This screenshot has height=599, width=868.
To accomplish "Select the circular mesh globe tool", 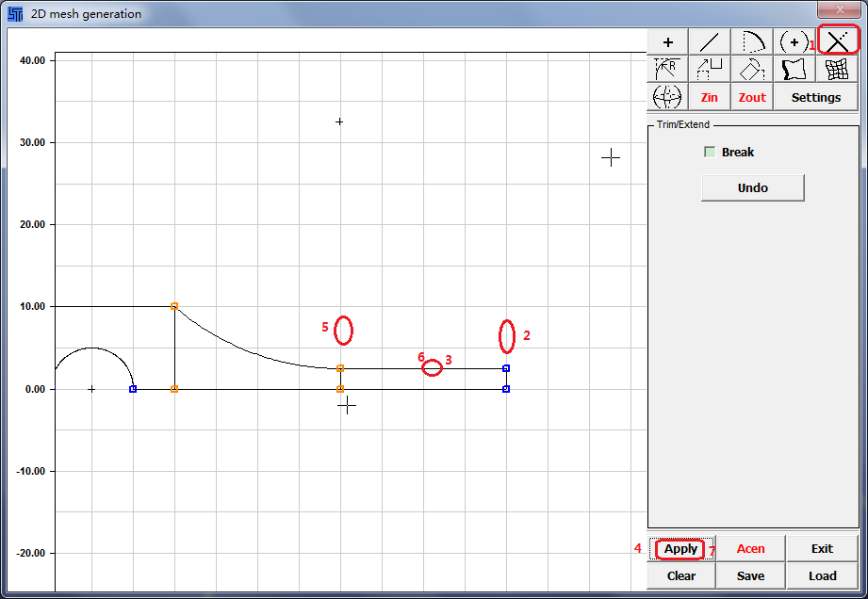I will (667, 97).
